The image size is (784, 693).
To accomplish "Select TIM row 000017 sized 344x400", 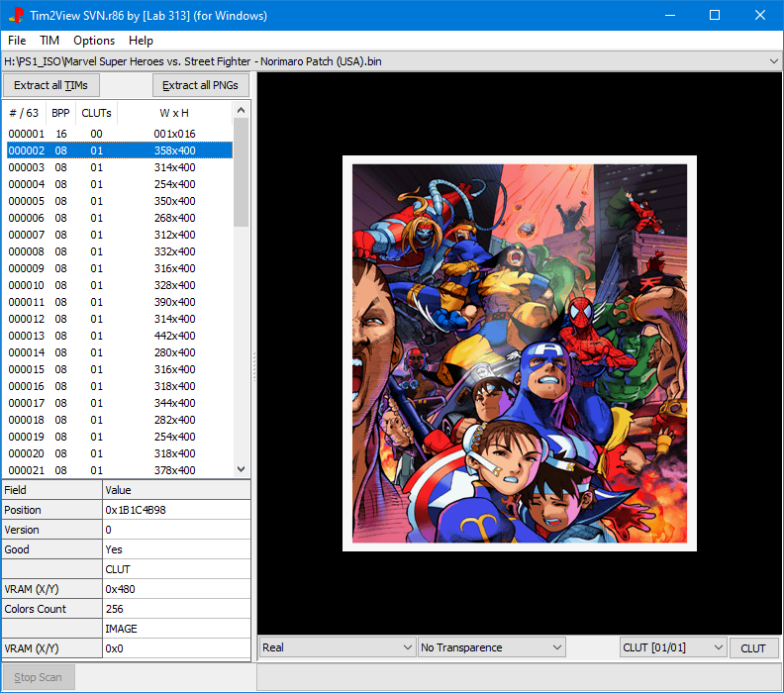I will 120,403.
